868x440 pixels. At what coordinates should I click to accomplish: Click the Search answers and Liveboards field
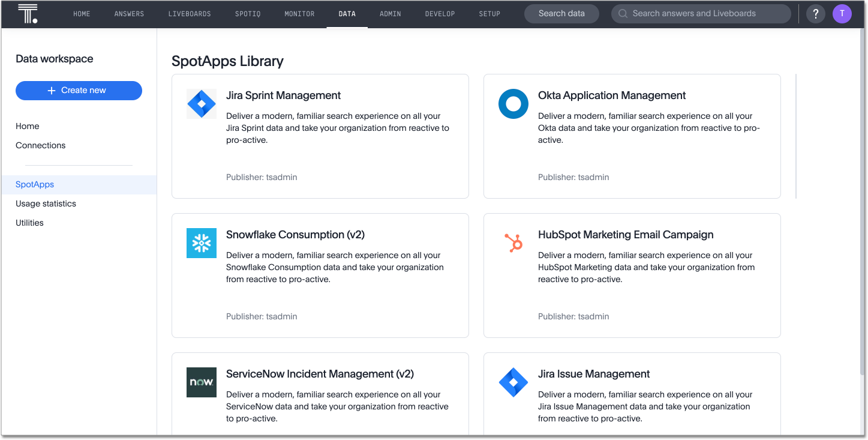(701, 14)
